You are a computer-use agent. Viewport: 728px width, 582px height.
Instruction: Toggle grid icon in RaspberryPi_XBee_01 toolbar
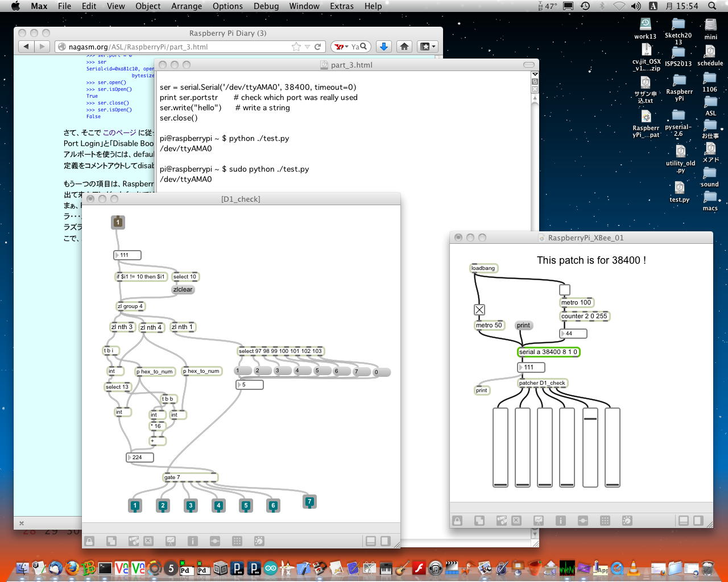tap(605, 521)
